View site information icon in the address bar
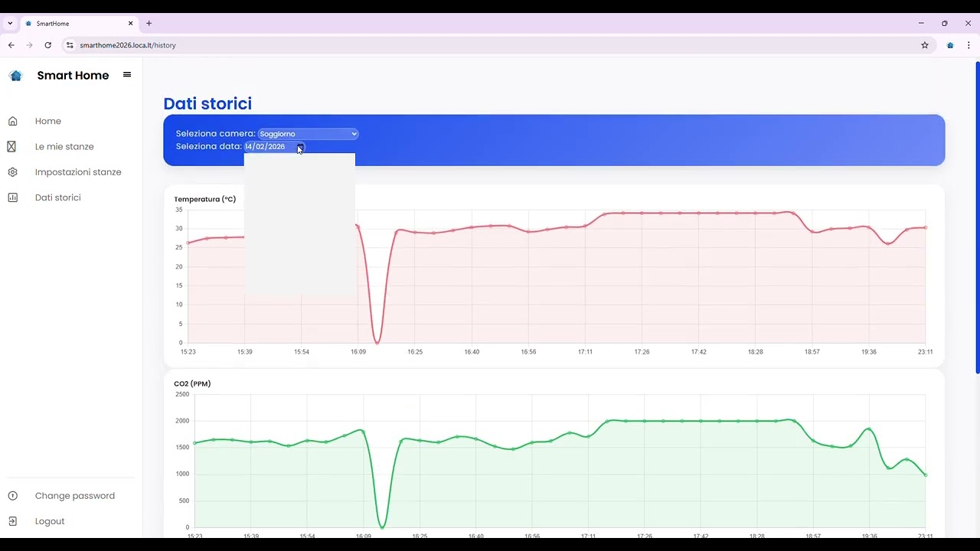980x551 pixels. [70, 45]
